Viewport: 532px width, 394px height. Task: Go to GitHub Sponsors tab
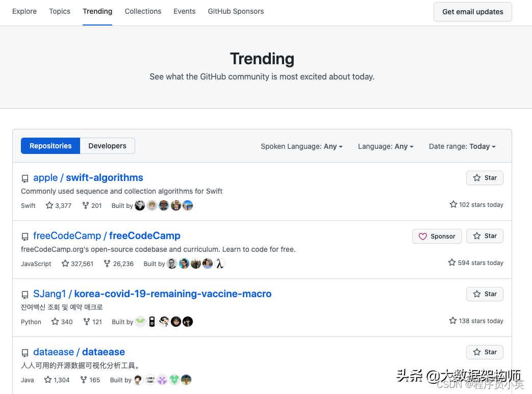(236, 11)
